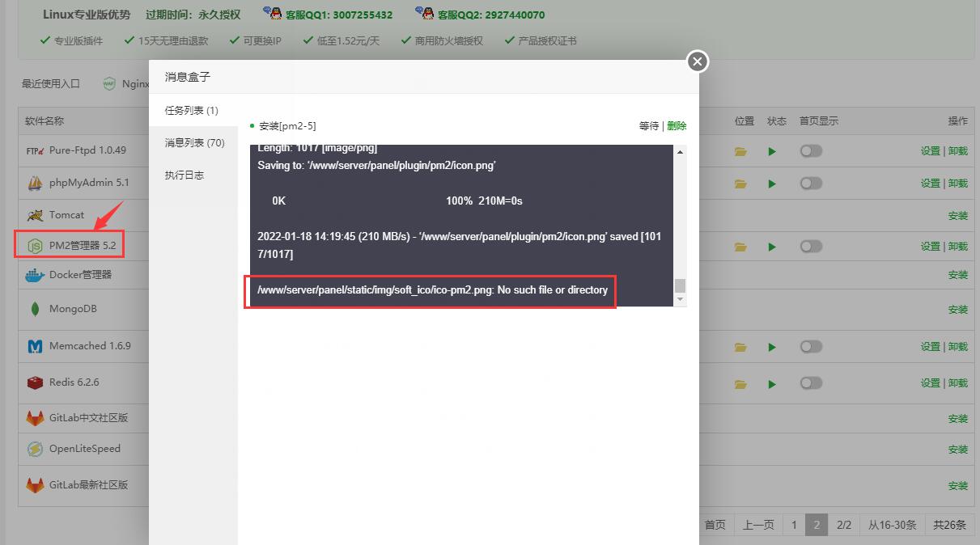Click the QQ penguin icon for 客服QQ2

click(x=424, y=12)
